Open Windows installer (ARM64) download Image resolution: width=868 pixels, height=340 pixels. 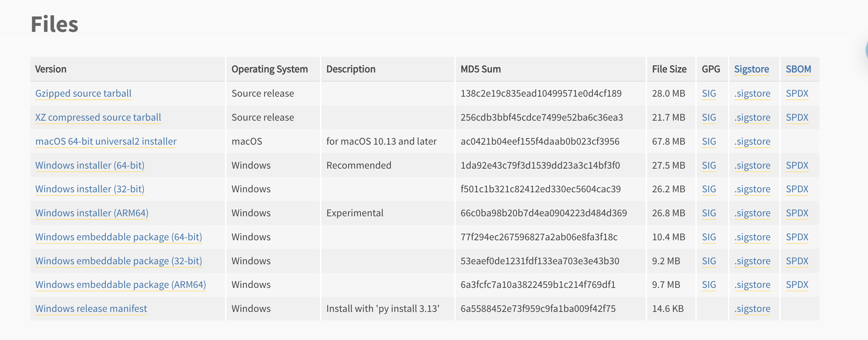(92, 213)
